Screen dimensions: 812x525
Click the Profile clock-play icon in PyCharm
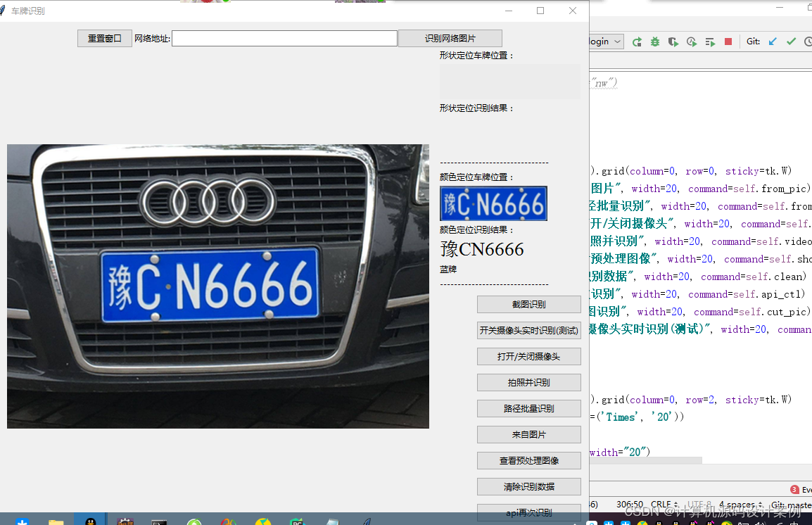click(692, 42)
